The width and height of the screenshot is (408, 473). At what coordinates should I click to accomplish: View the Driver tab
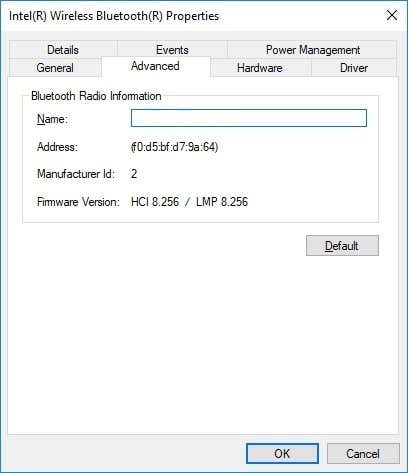[x=354, y=68]
